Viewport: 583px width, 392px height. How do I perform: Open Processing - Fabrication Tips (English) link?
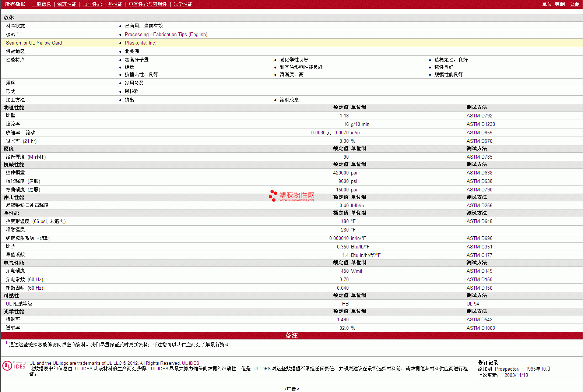pyautogui.click(x=166, y=35)
